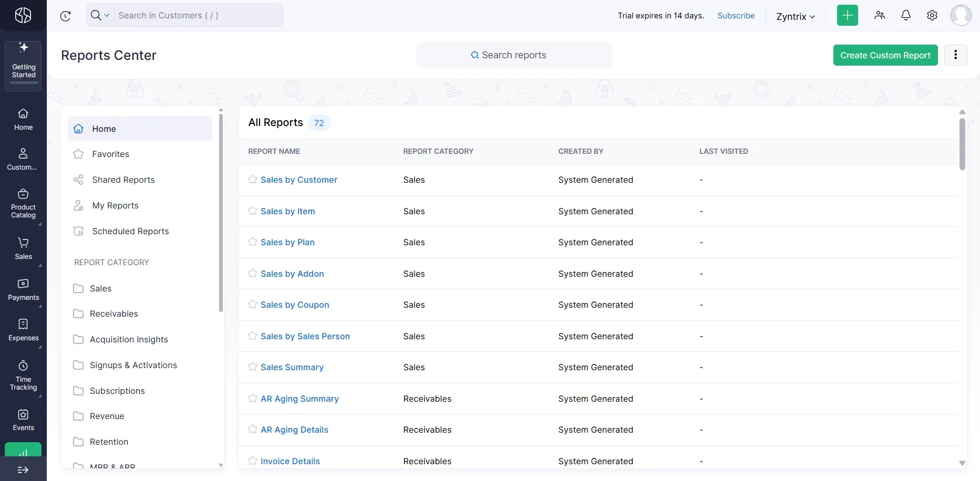Open the three-dot options menu near Create Custom Report
Image resolution: width=980 pixels, height=481 pixels.
956,55
